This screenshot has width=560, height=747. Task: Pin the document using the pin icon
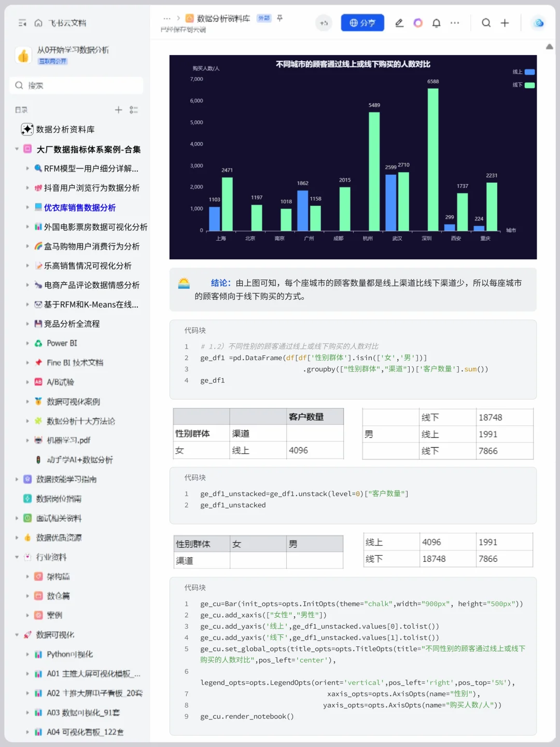tap(279, 18)
